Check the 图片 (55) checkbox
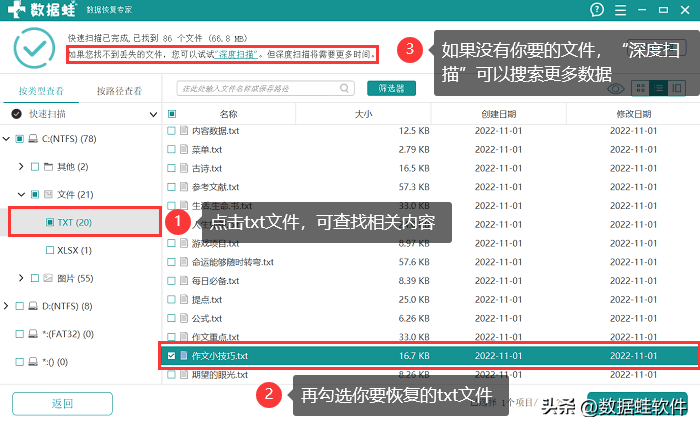The width and height of the screenshot is (700, 428). (35, 278)
